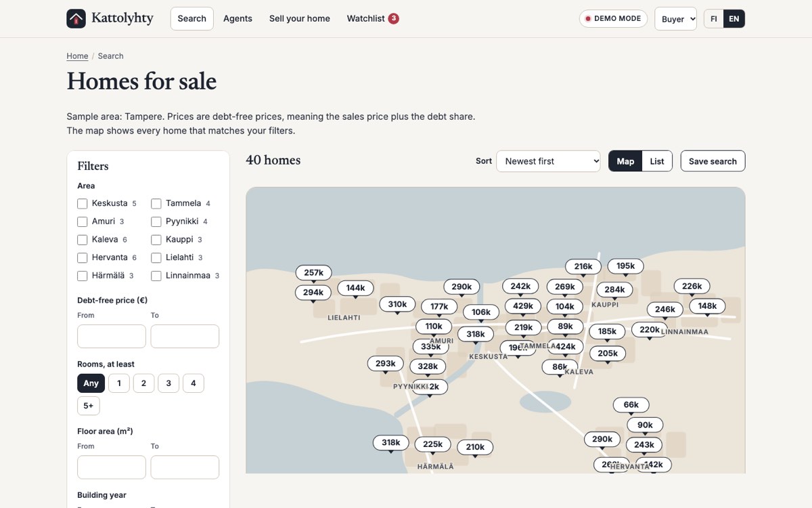Focus the Debt-free price To field
The image size is (812, 508).
[185, 337]
